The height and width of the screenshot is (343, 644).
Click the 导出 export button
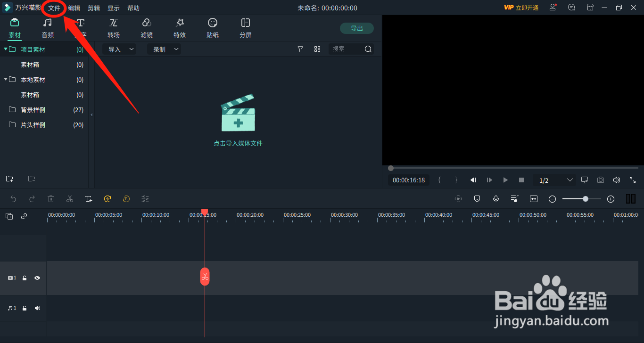click(357, 28)
